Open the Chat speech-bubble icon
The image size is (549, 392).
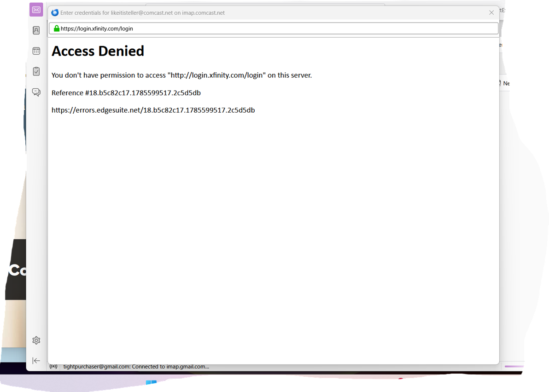(x=36, y=92)
